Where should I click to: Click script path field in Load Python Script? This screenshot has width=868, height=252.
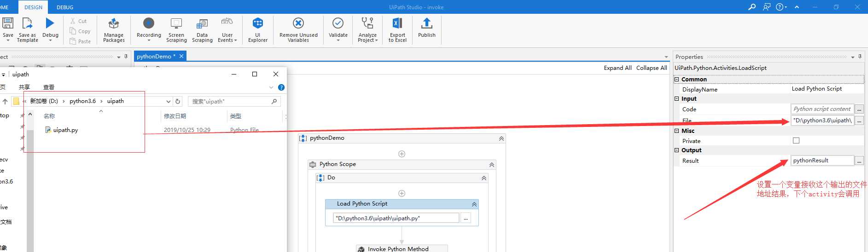(396, 218)
